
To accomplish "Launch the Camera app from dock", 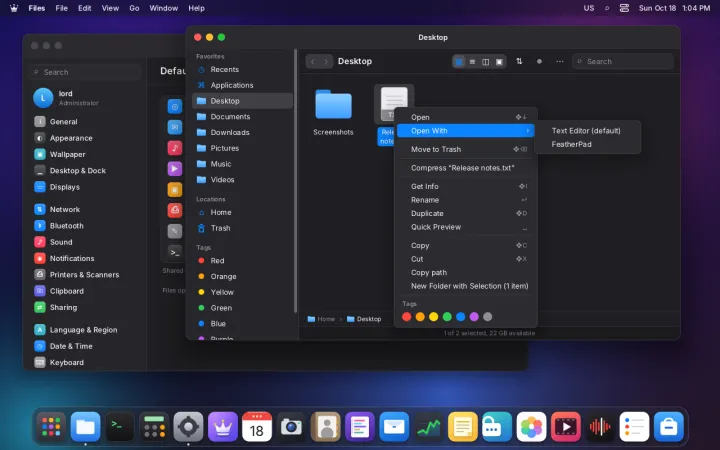I will [x=291, y=427].
